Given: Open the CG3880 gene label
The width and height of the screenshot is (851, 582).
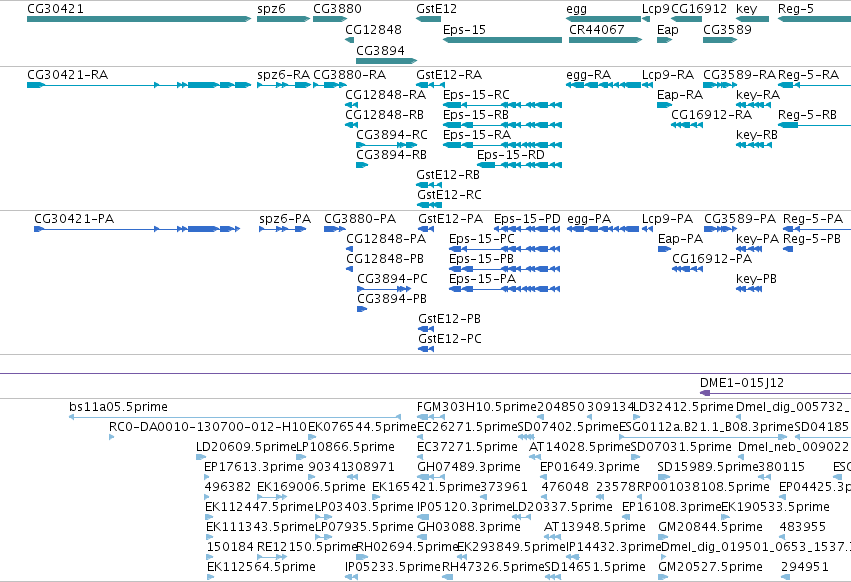Looking at the screenshot, I should point(337,9).
